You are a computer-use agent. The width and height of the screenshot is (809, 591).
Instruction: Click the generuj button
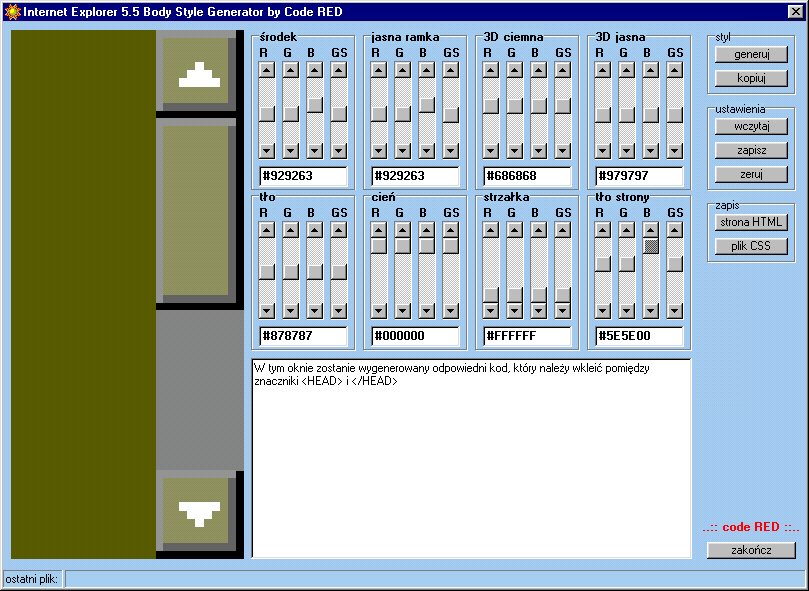coord(751,54)
